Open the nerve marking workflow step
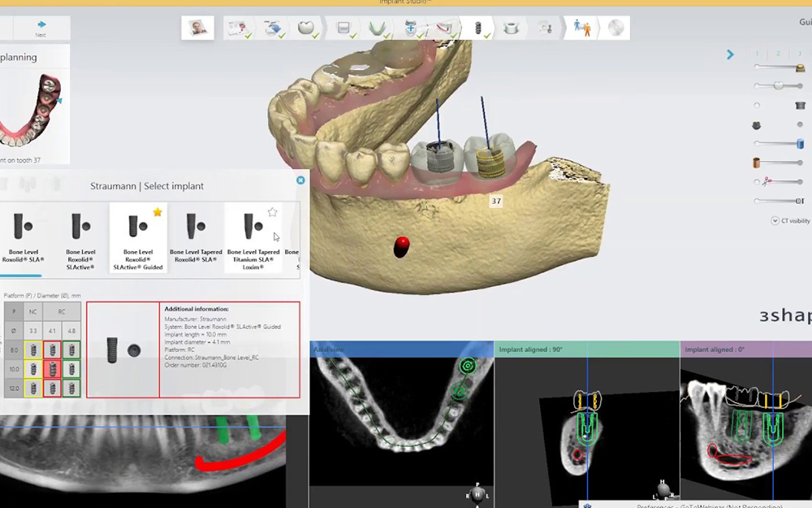 click(444, 28)
